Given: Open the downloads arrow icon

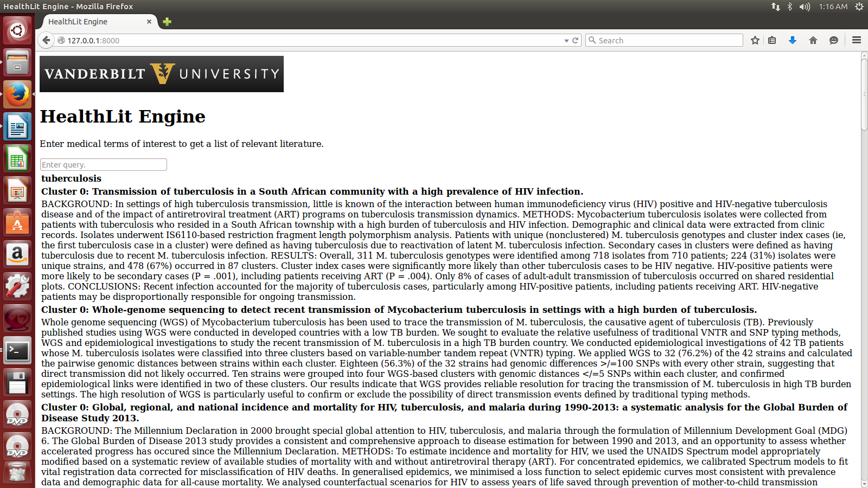Looking at the screenshot, I should tap(793, 40).
